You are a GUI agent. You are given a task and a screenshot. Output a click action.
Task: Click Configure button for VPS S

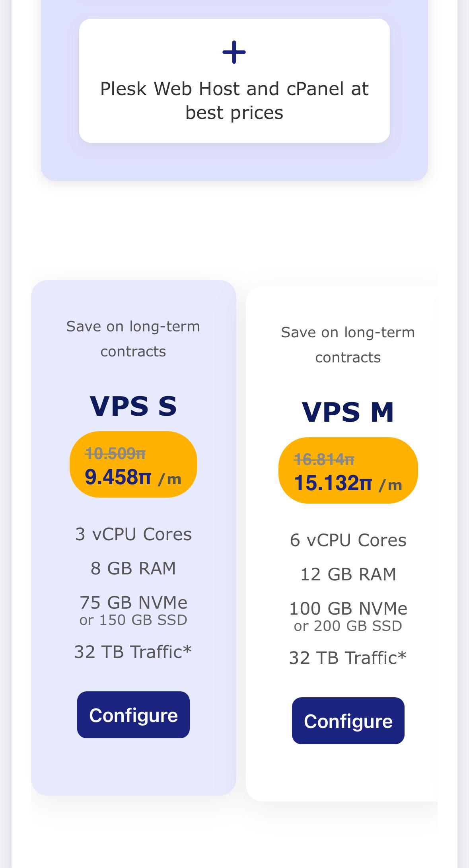click(x=133, y=715)
